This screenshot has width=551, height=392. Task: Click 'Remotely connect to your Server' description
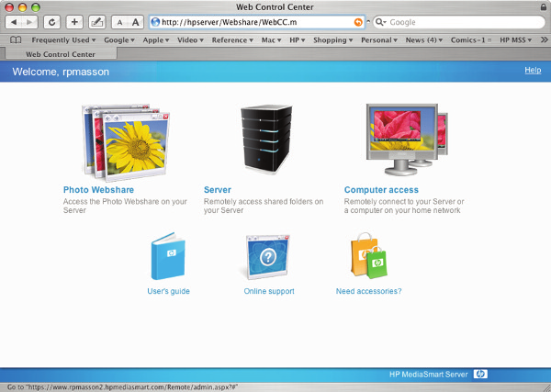click(x=404, y=206)
